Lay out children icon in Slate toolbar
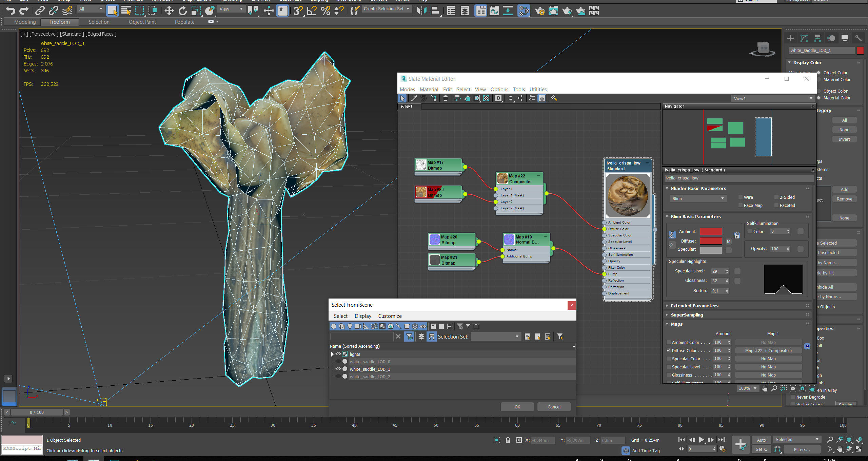 click(x=520, y=98)
